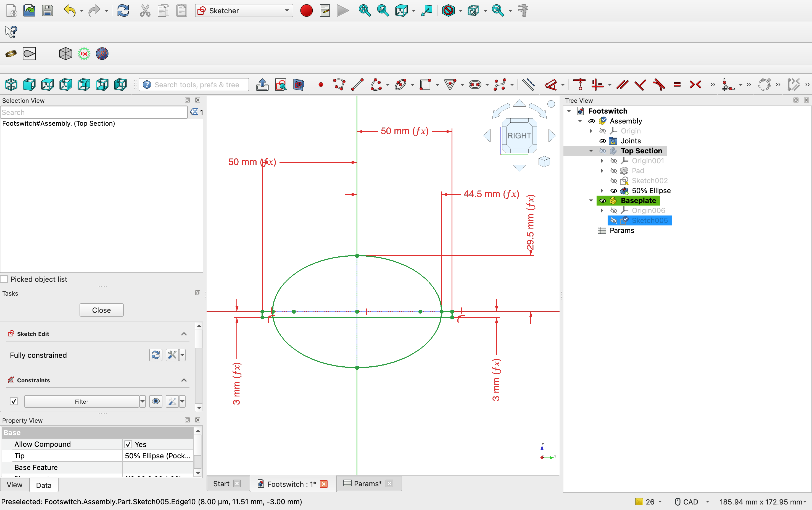Click the Refresh recompute icon
812x510 pixels.
[123, 10]
